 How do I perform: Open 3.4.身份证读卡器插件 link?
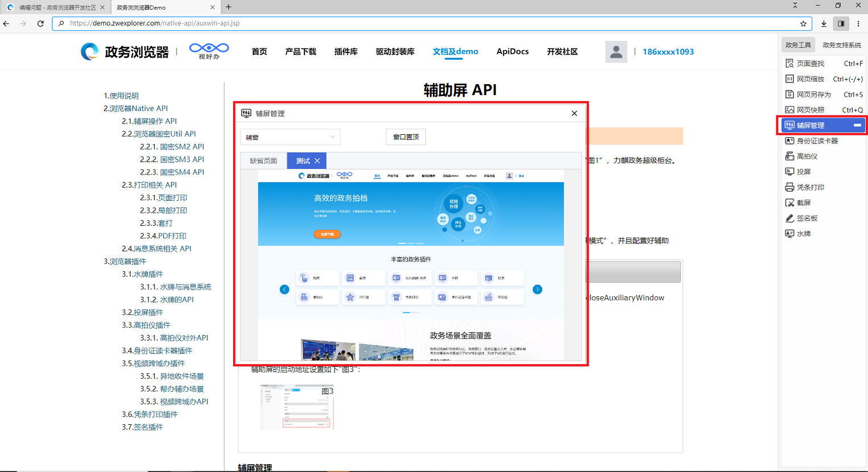(x=157, y=350)
